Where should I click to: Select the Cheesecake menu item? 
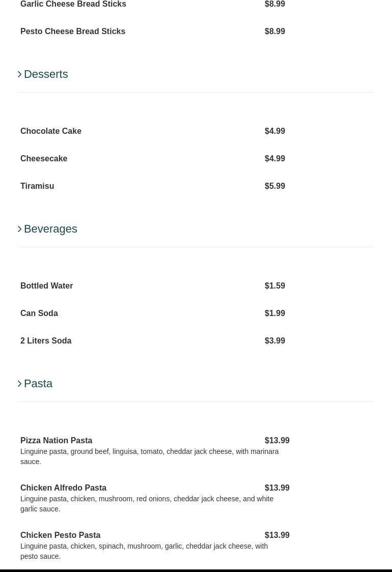pos(44,159)
